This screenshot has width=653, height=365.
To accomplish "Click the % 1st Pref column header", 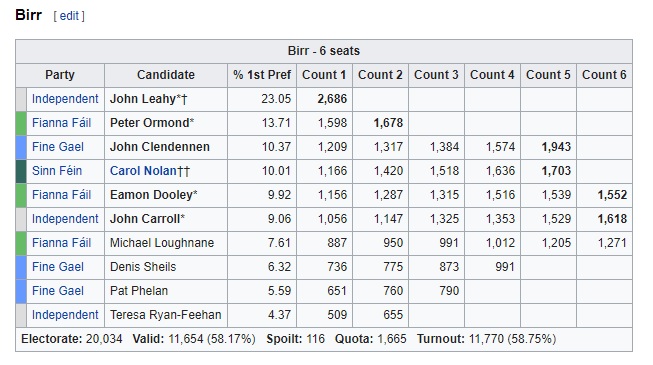I will pos(262,75).
